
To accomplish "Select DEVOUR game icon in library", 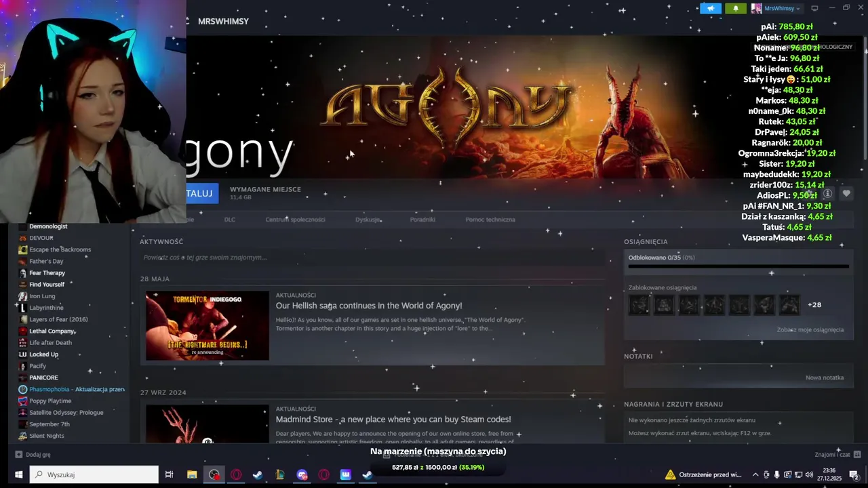I will coord(23,238).
